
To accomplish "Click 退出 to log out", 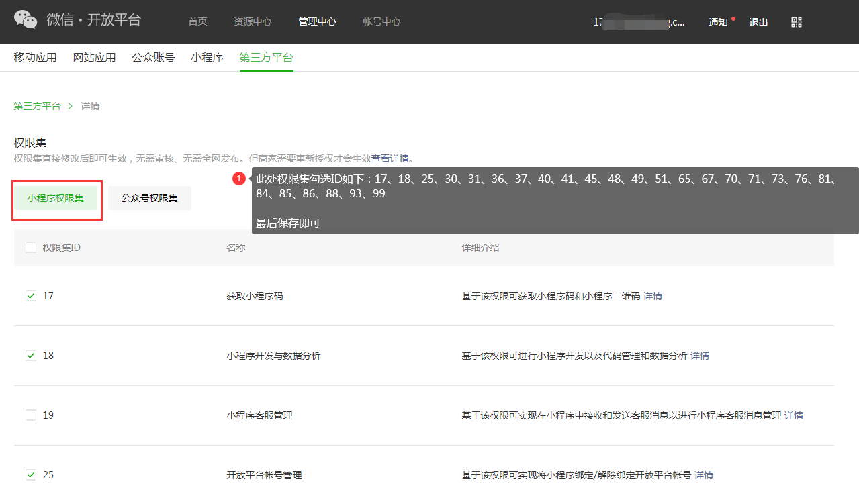I will pyautogui.click(x=758, y=22).
